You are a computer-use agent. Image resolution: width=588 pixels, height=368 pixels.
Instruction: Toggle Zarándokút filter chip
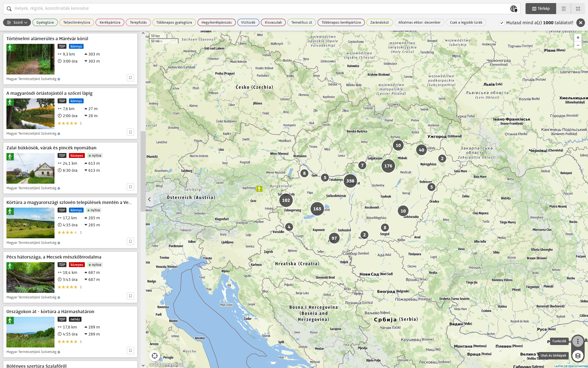pos(379,22)
